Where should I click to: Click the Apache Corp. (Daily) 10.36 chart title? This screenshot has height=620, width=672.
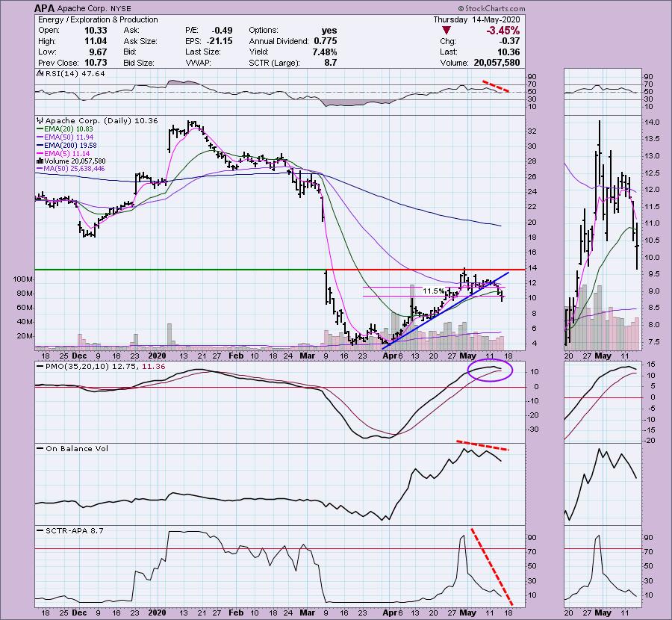coord(102,120)
